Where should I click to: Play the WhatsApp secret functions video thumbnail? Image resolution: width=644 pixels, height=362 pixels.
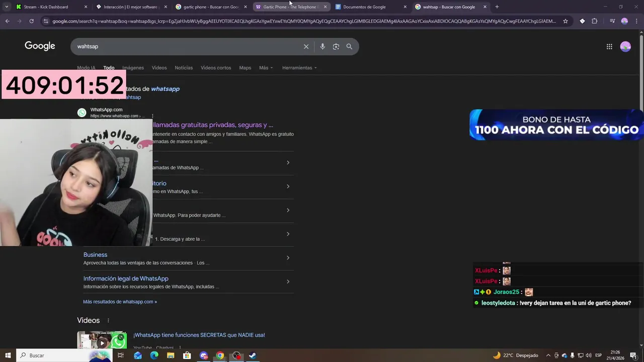pos(102,340)
